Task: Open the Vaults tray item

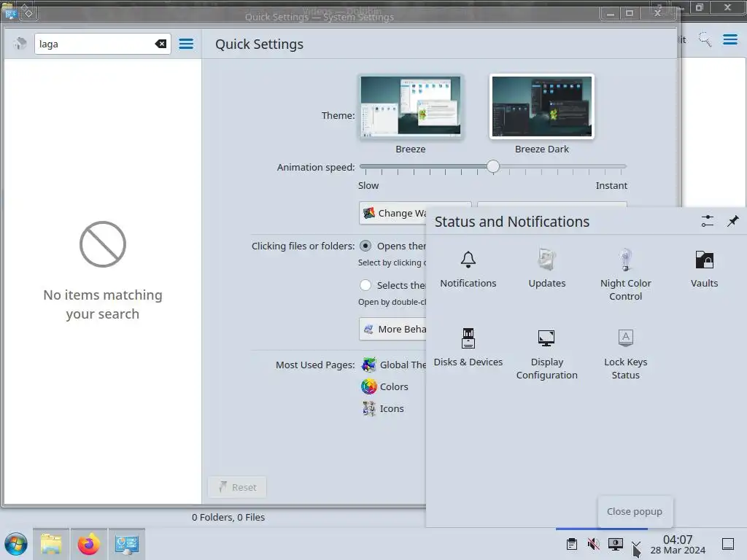Action: coord(704,270)
